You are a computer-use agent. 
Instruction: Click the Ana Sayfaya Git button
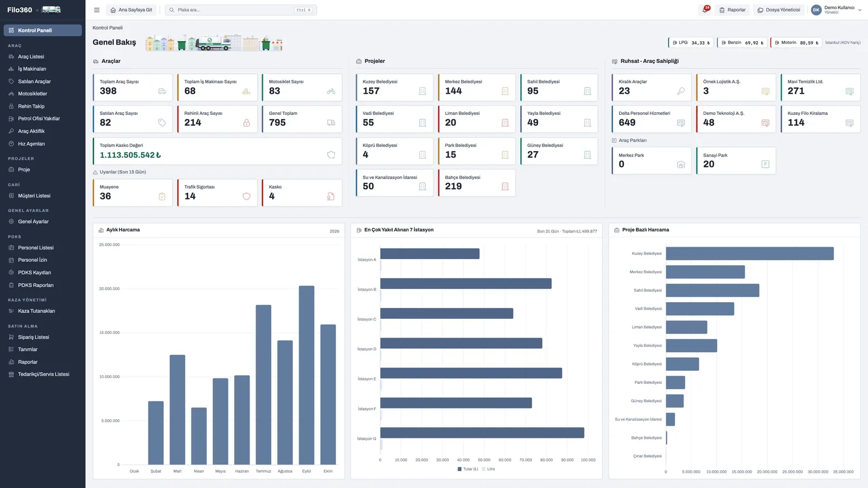pyautogui.click(x=131, y=10)
